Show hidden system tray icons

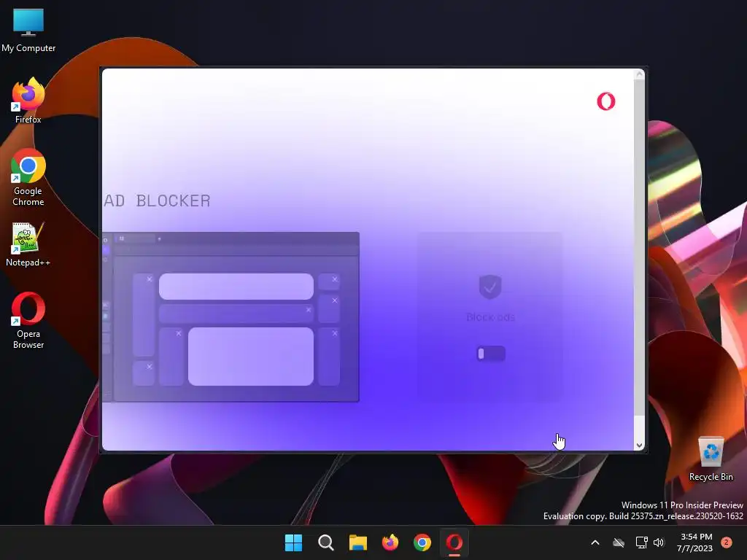595,542
